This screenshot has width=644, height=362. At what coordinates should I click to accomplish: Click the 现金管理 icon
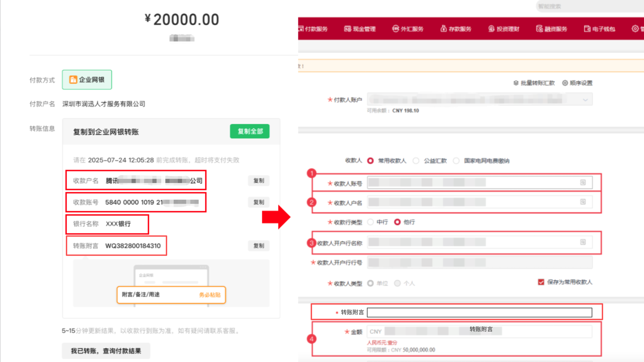[348, 29]
